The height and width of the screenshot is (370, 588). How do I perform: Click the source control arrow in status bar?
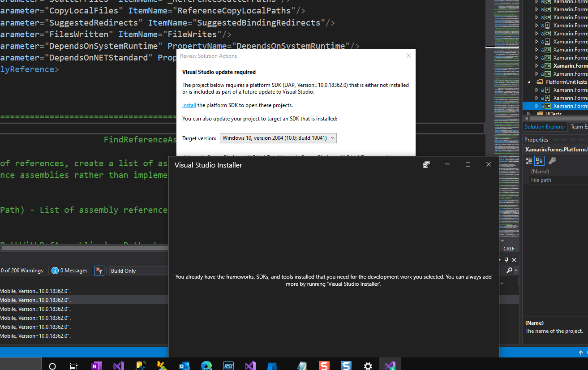(x=581, y=353)
